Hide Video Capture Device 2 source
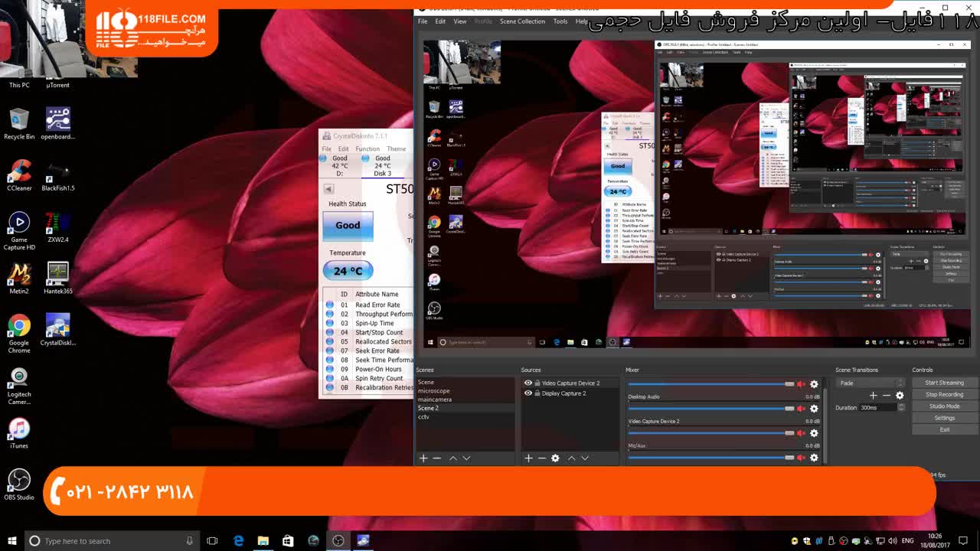Image resolution: width=980 pixels, height=551 pixels. pyautogui.click(x=528, y=383)
